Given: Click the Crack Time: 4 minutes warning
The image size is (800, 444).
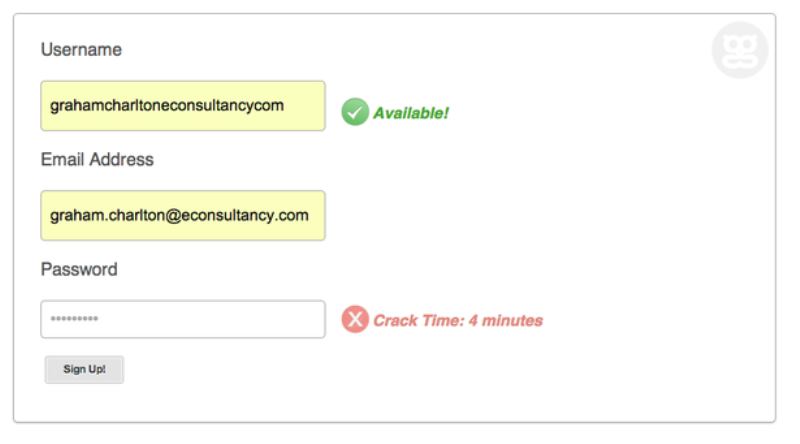Looking at the screenshot, I should (458, 320).
